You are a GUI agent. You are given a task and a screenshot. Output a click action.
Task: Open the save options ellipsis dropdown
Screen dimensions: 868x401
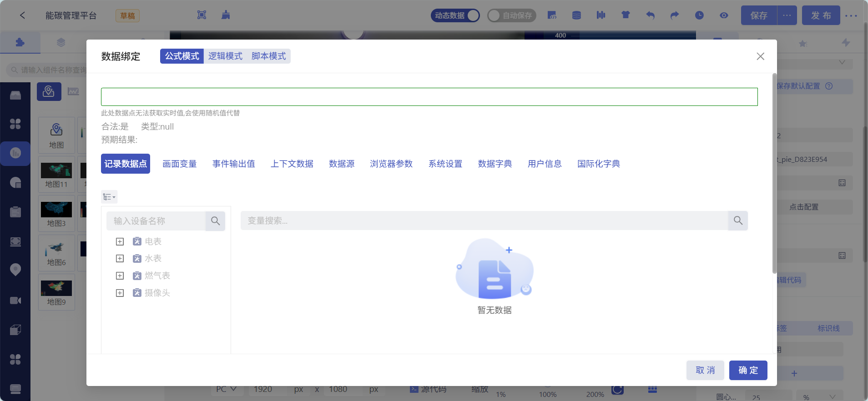tap(787, 15)
